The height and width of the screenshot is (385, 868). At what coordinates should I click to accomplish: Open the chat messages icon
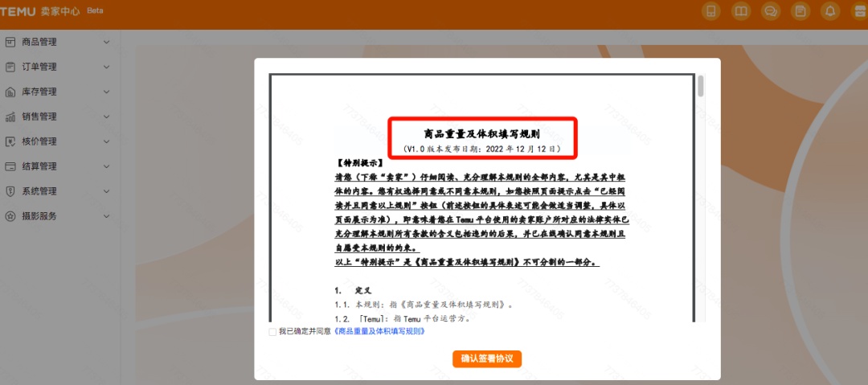pyautogui.click(x=771, y=11)
